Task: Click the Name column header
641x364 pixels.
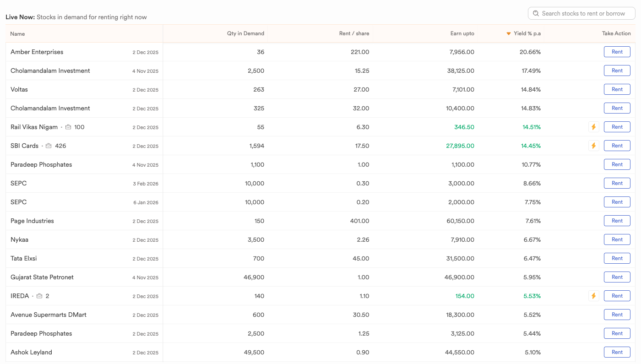Action: (17, 34)
